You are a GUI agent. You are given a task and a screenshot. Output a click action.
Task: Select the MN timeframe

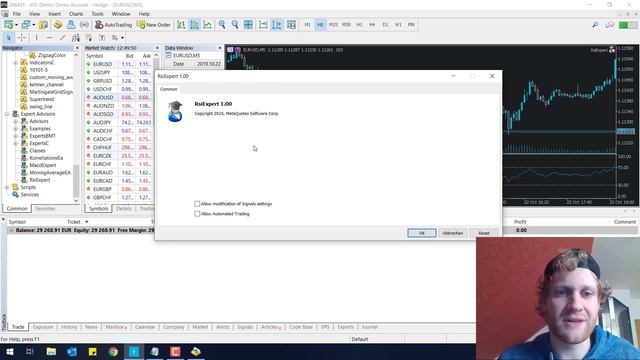tap(411, 25)
